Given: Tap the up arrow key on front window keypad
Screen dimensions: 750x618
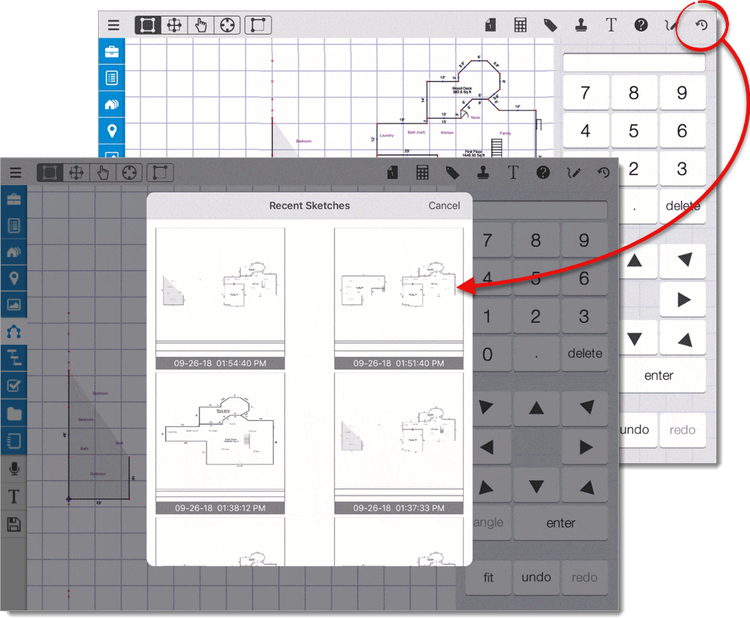Looking at the screenshot, I should click(x=536, y=408).
